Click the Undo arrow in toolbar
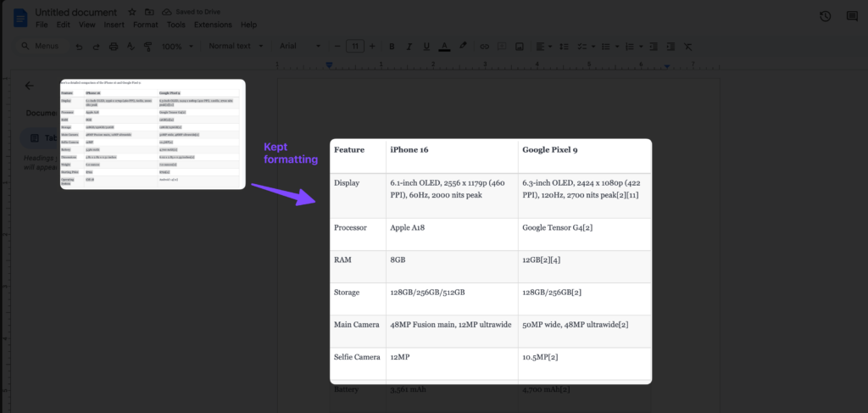Viewport: 868px width, 413px height. coord(80,46)
